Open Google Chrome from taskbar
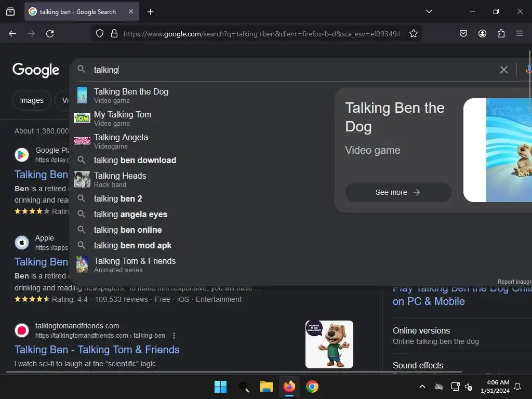The width and height of the screenshot is (532, 399). 312,387
